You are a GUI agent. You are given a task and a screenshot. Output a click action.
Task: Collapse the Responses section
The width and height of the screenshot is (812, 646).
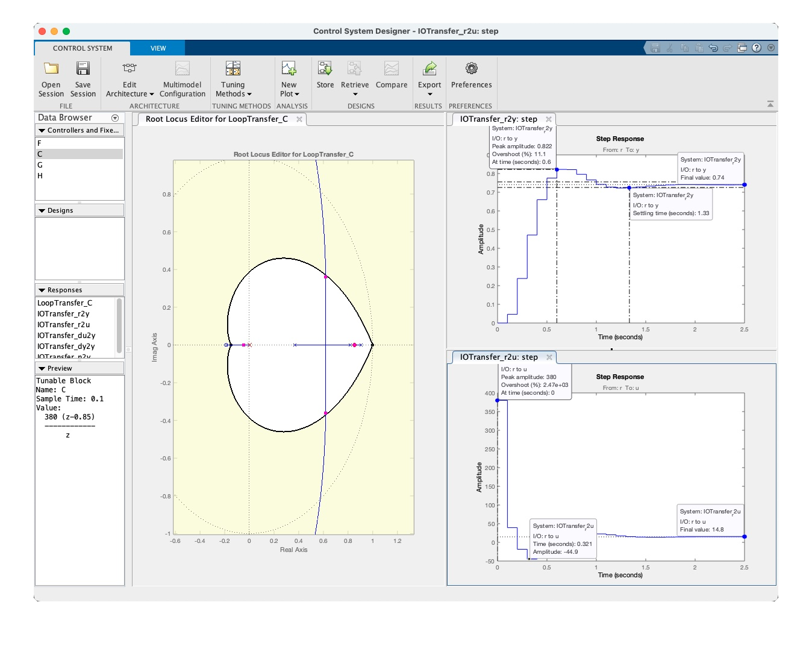click(42, 290)
